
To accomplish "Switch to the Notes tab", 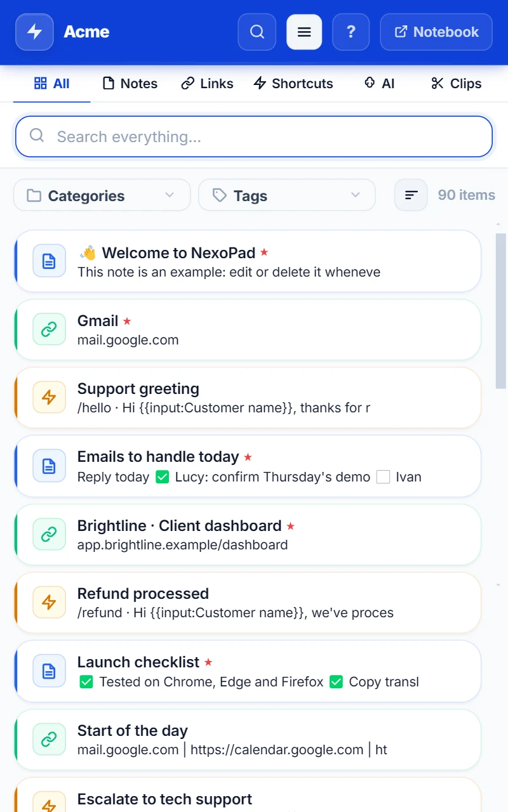I will tap(130, 84).
